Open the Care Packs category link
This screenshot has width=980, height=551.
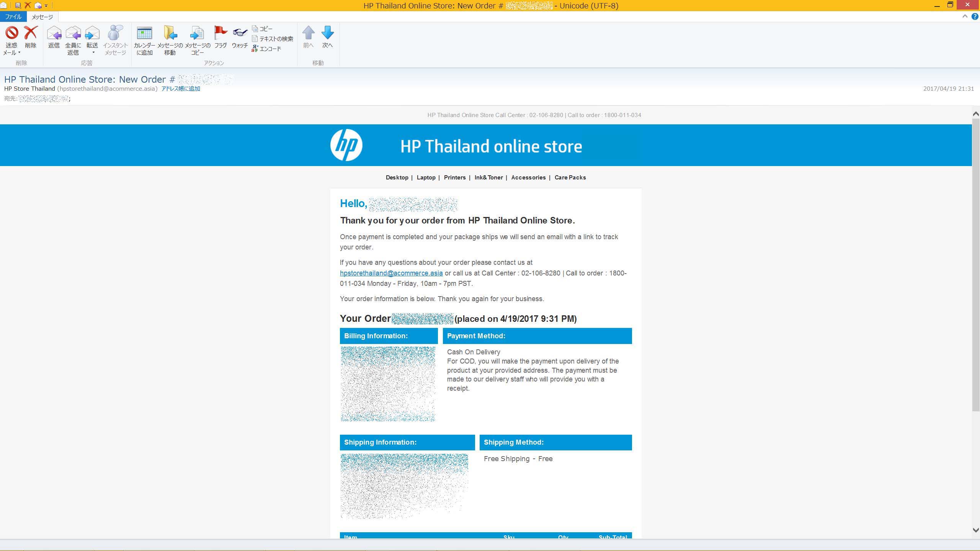tap(570, 178)
